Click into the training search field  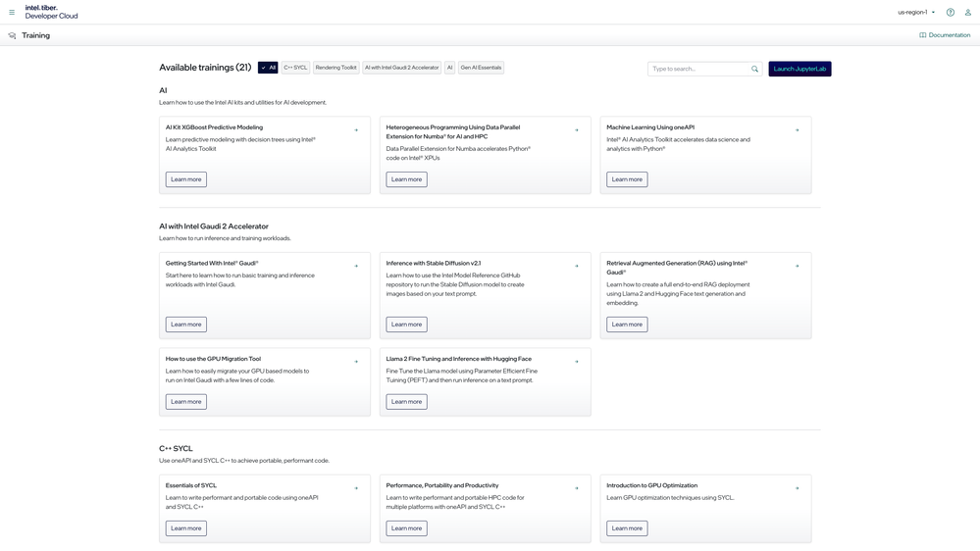(698, 69)
